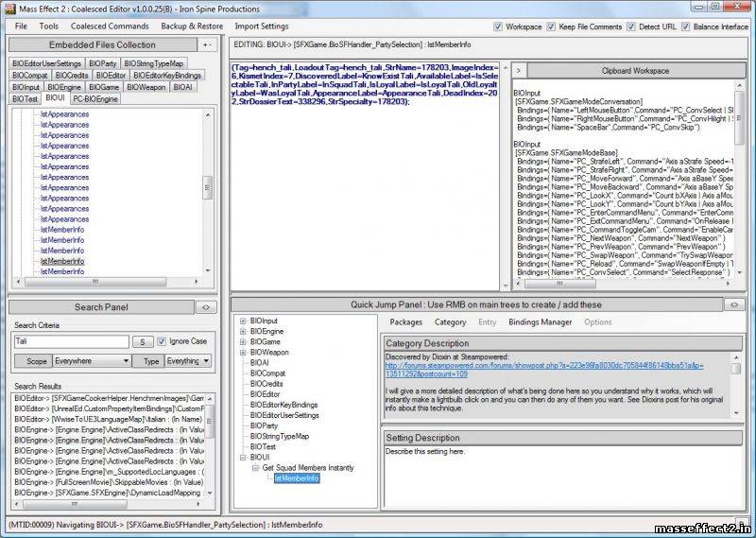
Task: Click the embedded files tree vertical scrollbar thumb
Action: point(208,187)
